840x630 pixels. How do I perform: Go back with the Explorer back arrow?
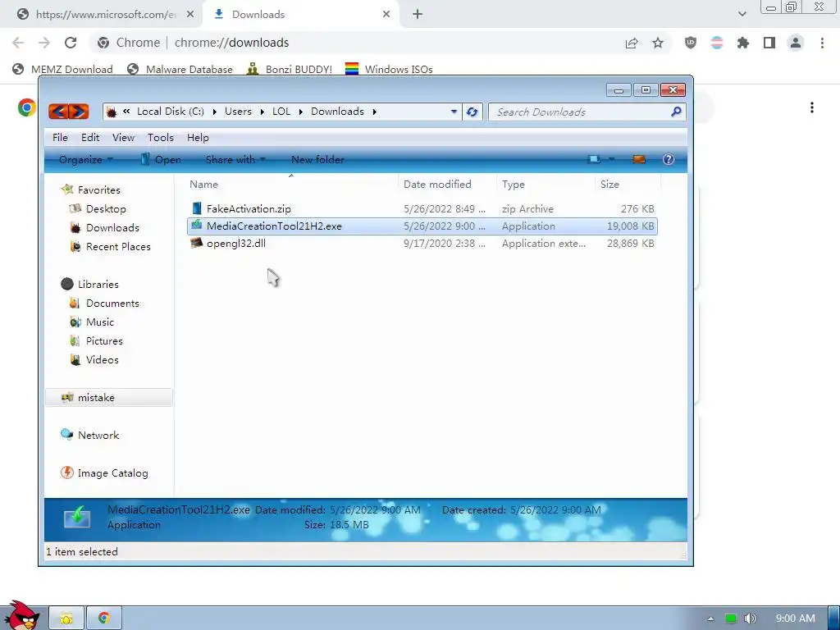[x=58, y=112]
